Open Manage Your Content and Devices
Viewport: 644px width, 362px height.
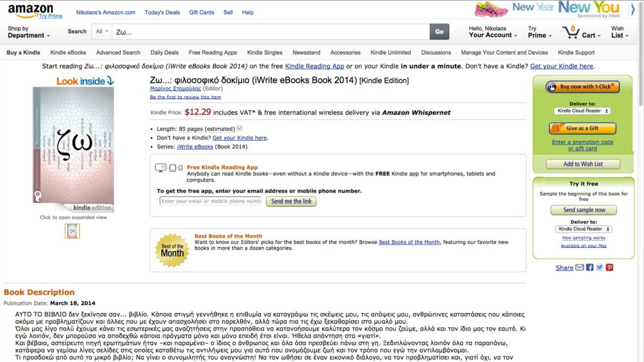[504, 53]
